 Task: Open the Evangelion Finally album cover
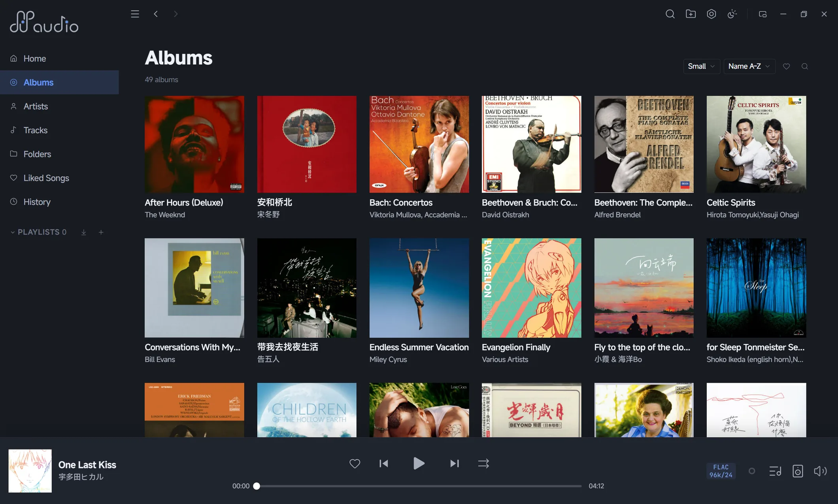click(x=531, y=288)
